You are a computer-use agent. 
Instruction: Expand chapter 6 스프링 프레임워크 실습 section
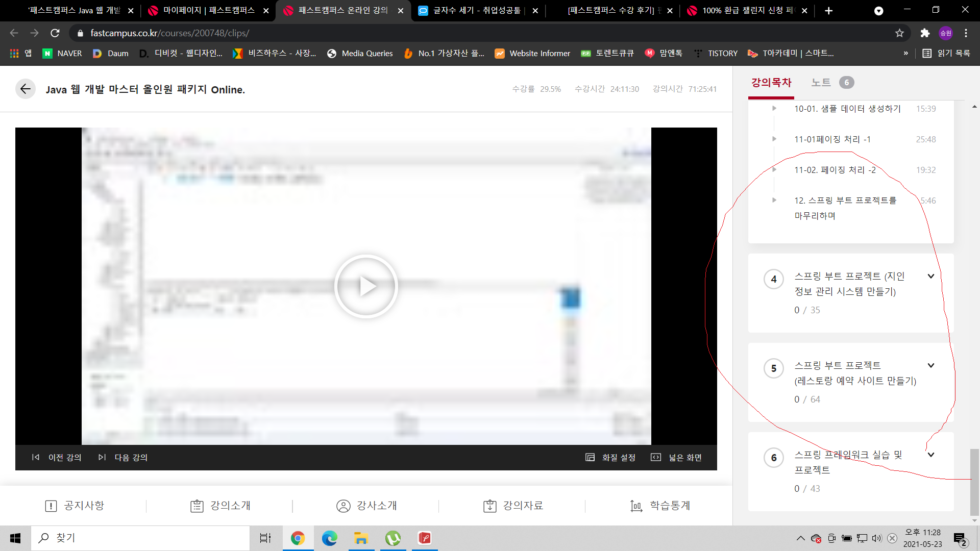(930, 455)
